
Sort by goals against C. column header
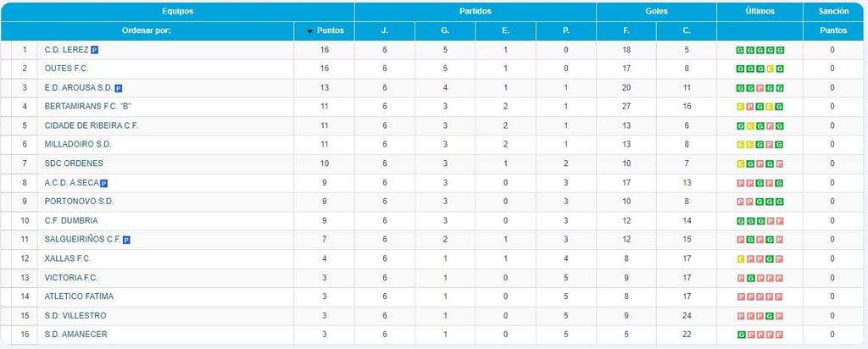pos(687,31)
